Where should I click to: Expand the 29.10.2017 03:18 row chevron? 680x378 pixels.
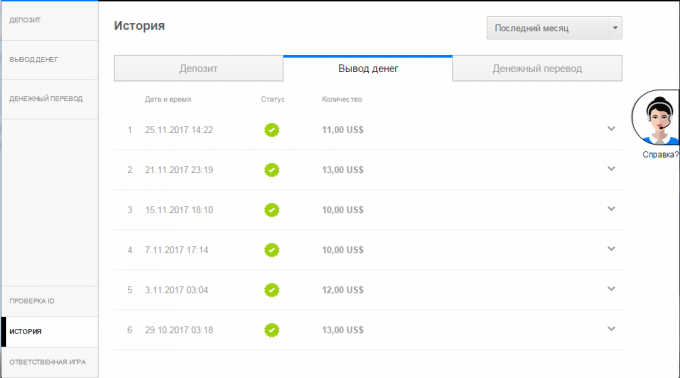[611, 329]
